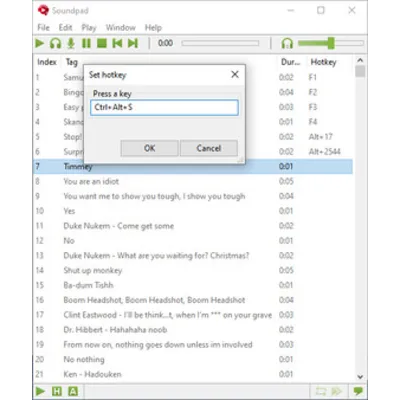Image resolution: width=400 pixels, height=400 pixels.
Task: Toggle the H hotkeys icon in status bar
Action: tap(57, 391)
